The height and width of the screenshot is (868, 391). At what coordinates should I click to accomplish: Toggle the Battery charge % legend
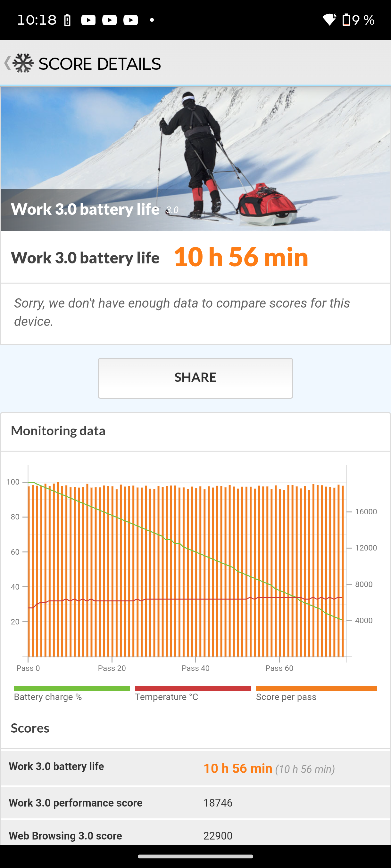tap(71, 693)
